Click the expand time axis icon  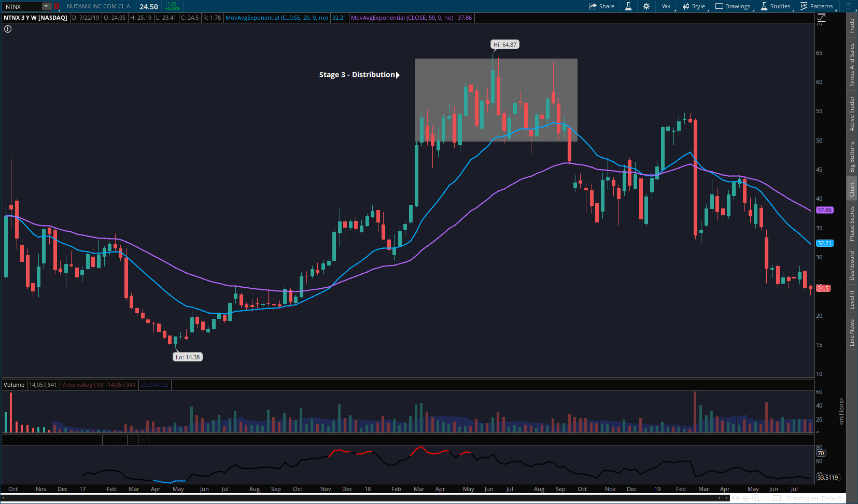pos(735,498)
